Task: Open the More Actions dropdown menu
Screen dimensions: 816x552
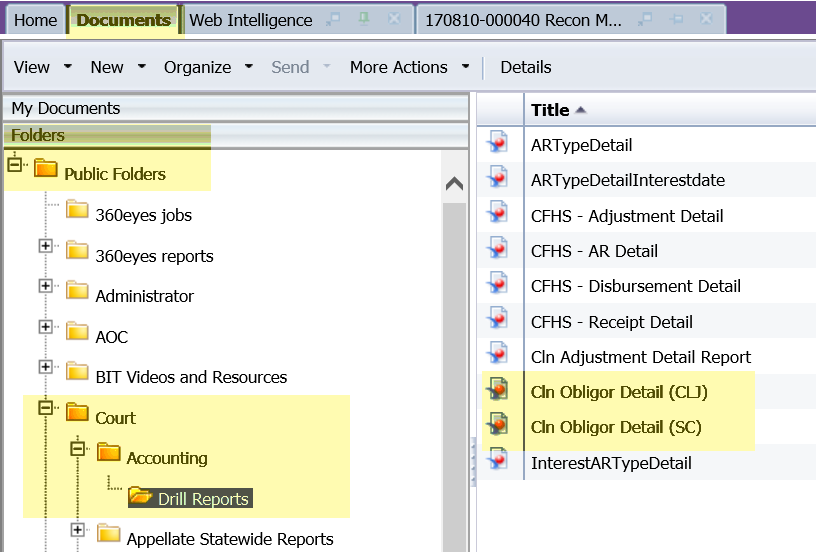Action: (410, 67)
